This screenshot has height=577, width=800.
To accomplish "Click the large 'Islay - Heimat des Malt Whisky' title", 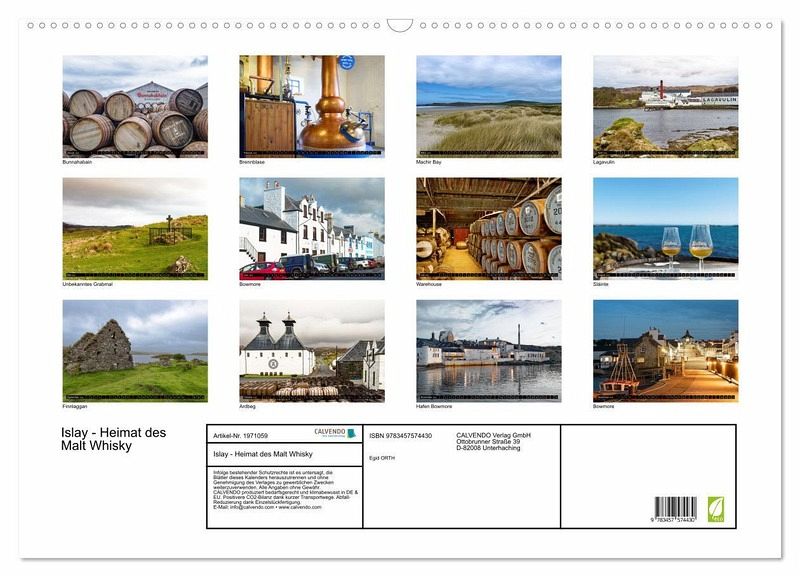I will (113, 439).
